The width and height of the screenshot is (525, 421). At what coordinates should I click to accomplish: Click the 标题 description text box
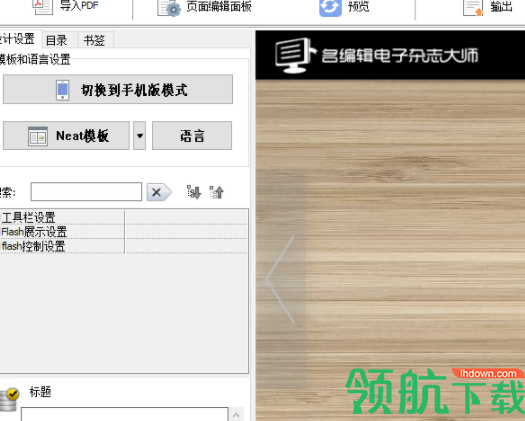125,414
